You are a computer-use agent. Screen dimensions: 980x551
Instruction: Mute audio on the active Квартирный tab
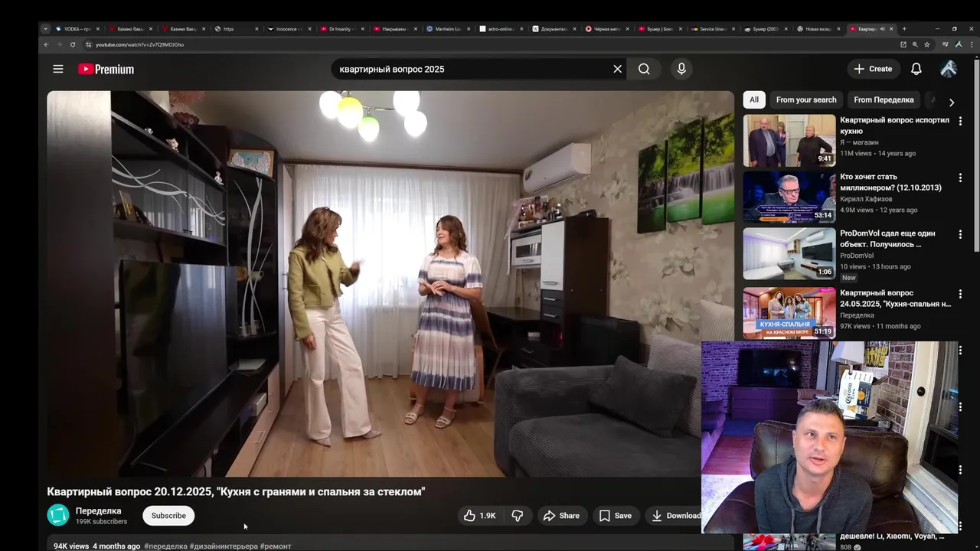coord(882,29)
